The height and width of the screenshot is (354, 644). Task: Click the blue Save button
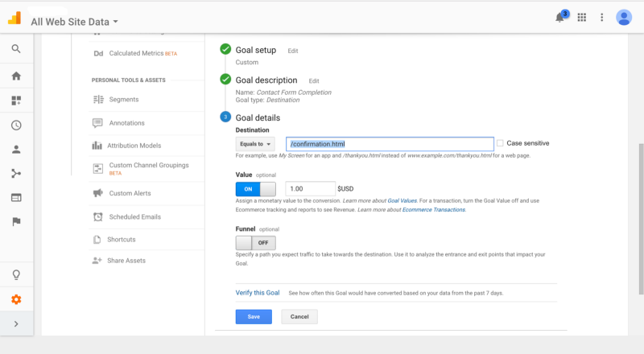(x=254, y=317)
